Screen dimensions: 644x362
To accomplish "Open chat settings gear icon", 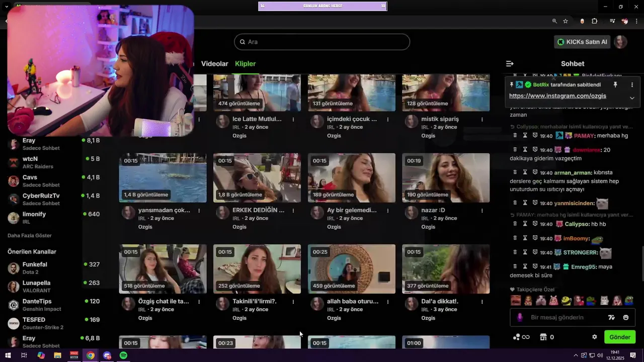I will coord(594,337).
